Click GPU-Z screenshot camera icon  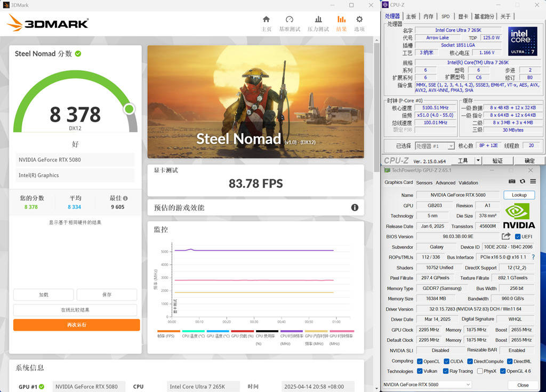[512, 181]
